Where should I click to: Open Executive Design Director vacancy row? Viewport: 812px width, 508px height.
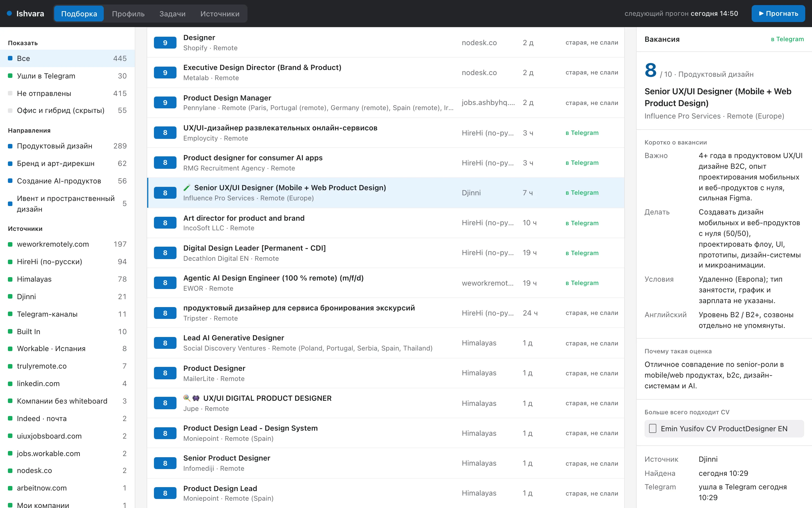coord(385,73)
